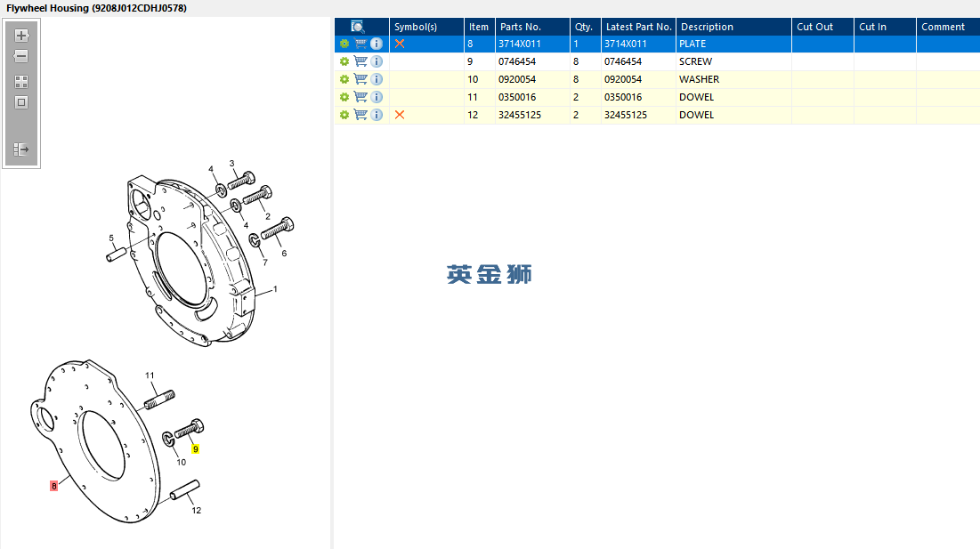Click the orange X symbol in PLATE row
The width and height of the screenshot is (980, 549).
tap(400, 44)
